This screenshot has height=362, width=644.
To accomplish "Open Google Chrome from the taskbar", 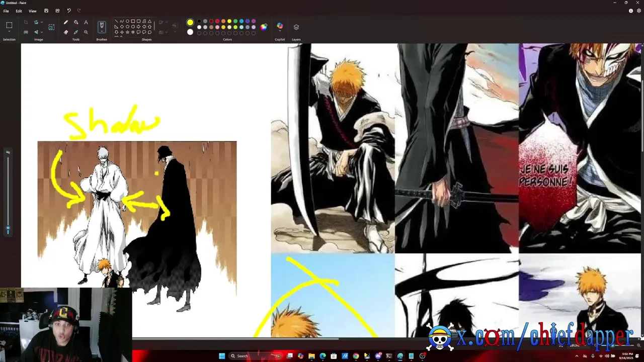I will (x=356, y=356).
